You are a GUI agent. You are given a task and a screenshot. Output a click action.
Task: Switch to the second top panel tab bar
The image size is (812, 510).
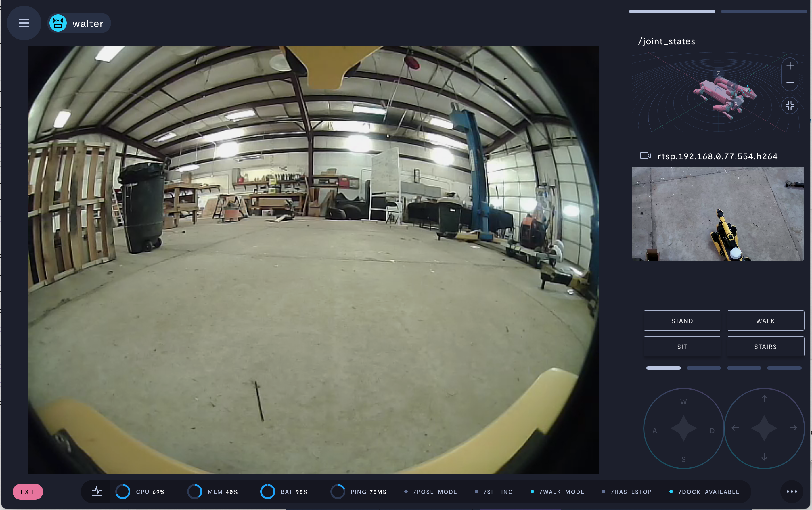click(763, 11)
